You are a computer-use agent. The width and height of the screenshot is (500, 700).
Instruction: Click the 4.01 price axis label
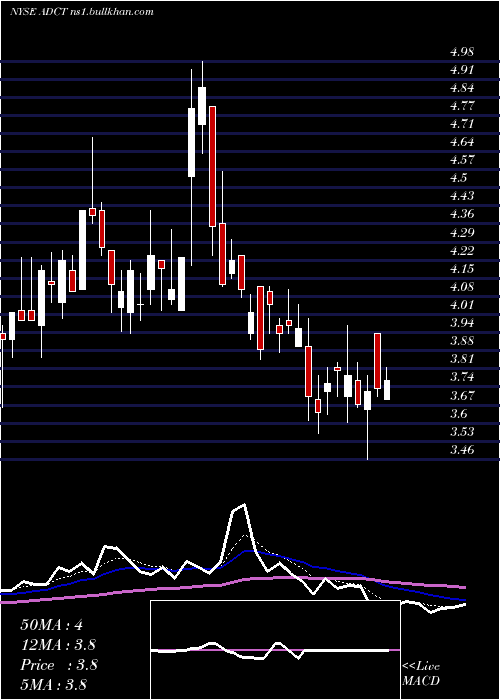point(461,305)
